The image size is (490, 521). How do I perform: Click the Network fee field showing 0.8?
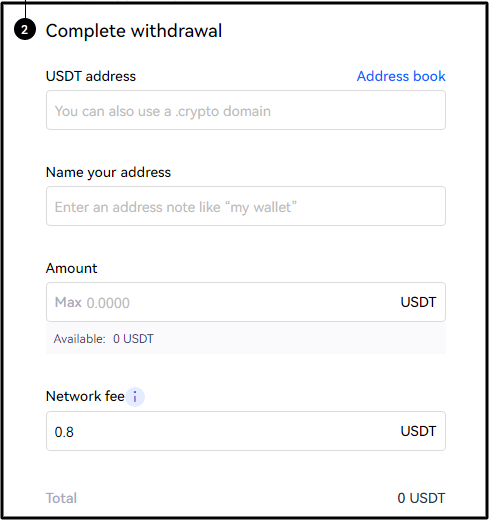(246, 431)
